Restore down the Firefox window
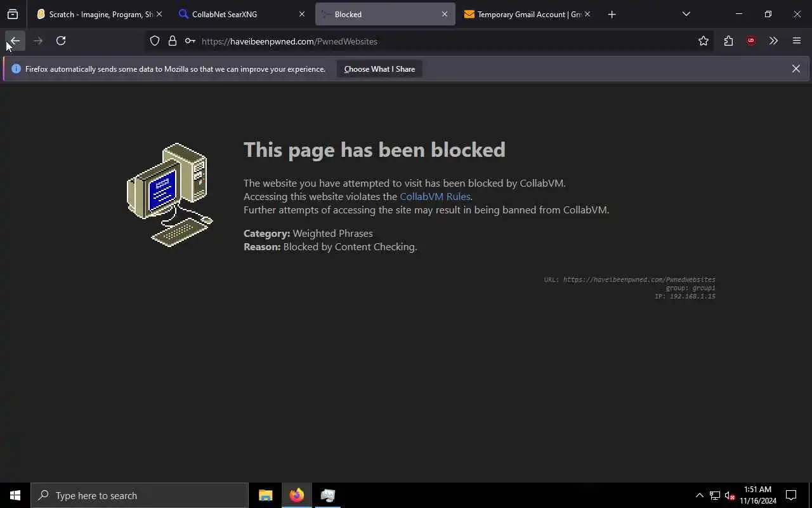812x508 pixels. point(768,14)
